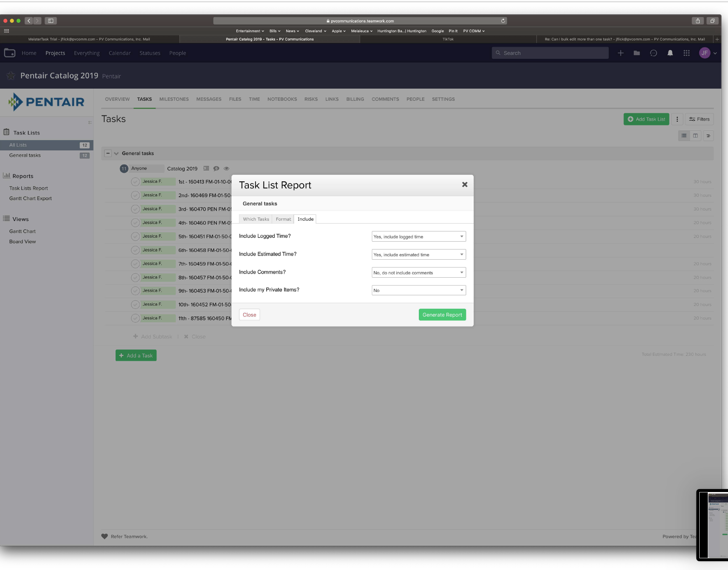This screenshot has width=728, height=570.
Task: Open Include Logged Time dropdown
Action: point(418,236)
